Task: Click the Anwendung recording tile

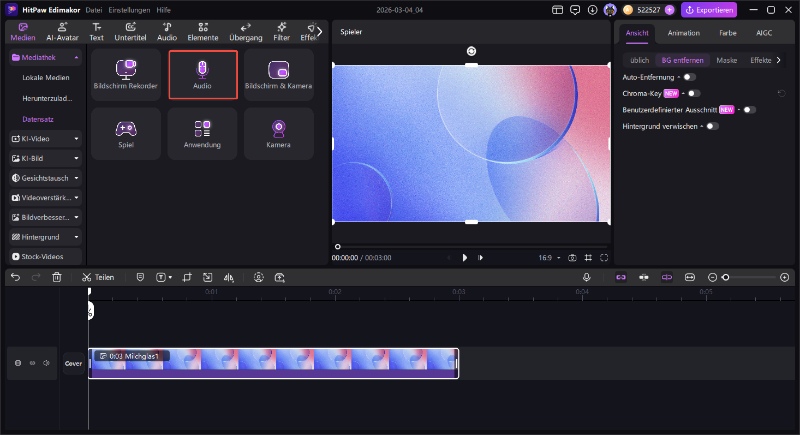Action: click(202, 133)
